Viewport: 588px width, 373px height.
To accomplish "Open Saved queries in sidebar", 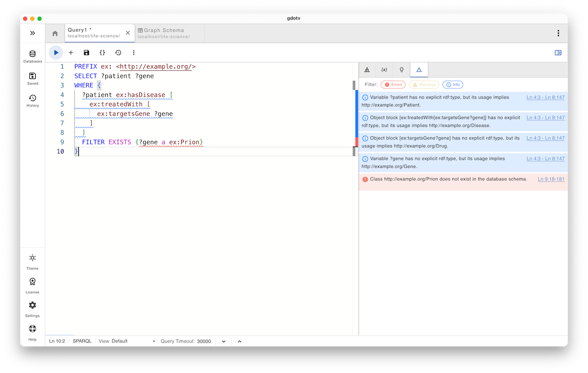I will [x=32, y=78].
